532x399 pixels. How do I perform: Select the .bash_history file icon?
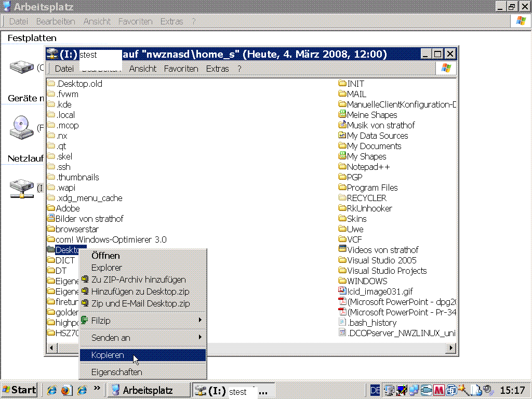pyautogui.click(x=342, y=323)
